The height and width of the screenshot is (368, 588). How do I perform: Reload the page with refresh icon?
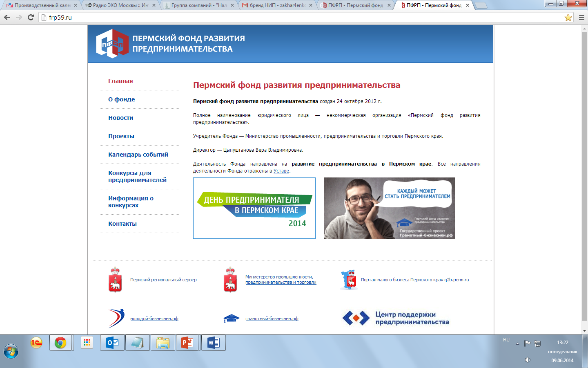(31, 17)
